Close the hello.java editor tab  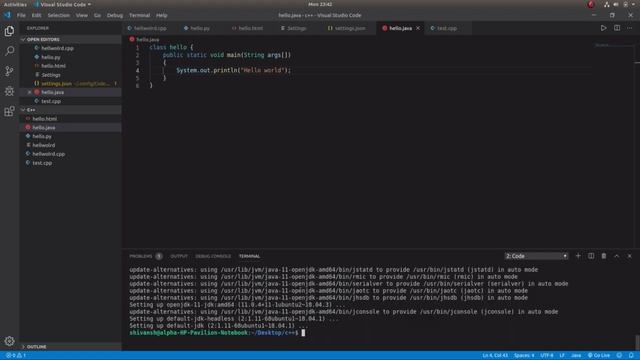(418, 28)
